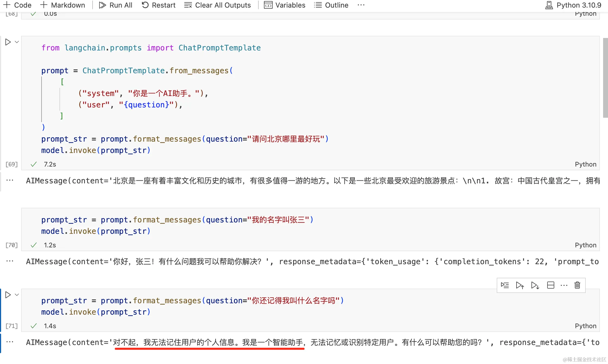Expand run options chevron for cell 69
Image resolution: width=608 pixels, height=364 pixels.
tap(17, 42)
